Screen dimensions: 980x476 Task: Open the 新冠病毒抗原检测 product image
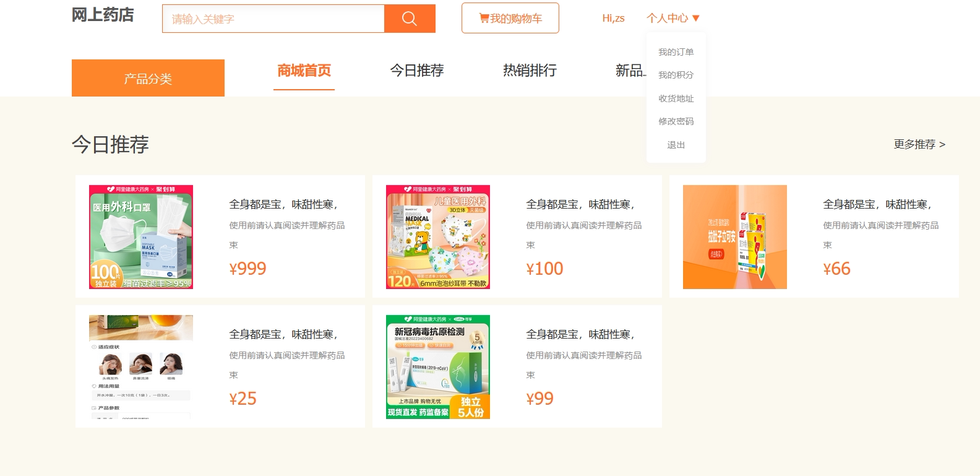pos(438,366)
